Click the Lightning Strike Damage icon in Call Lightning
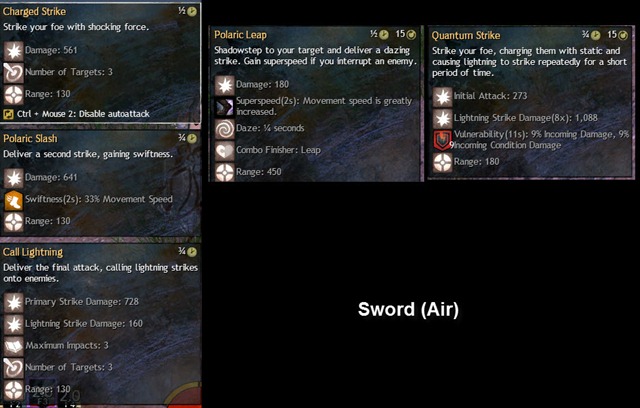 pos(13,324)
